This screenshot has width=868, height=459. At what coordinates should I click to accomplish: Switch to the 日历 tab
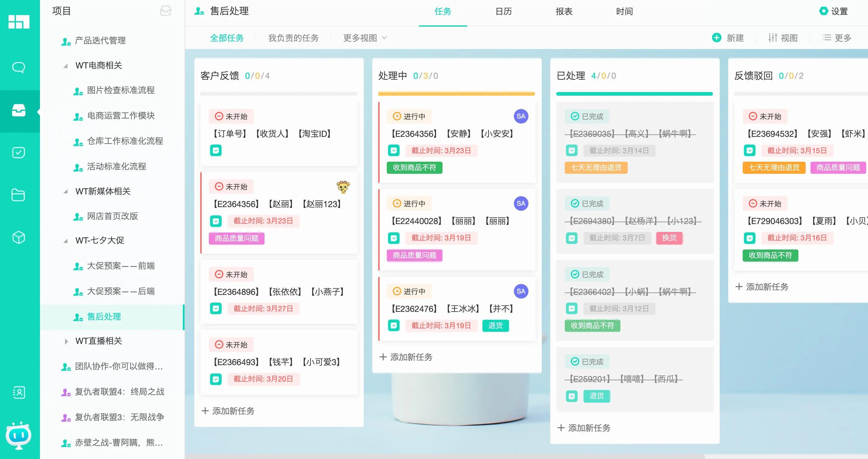point(503,12)
